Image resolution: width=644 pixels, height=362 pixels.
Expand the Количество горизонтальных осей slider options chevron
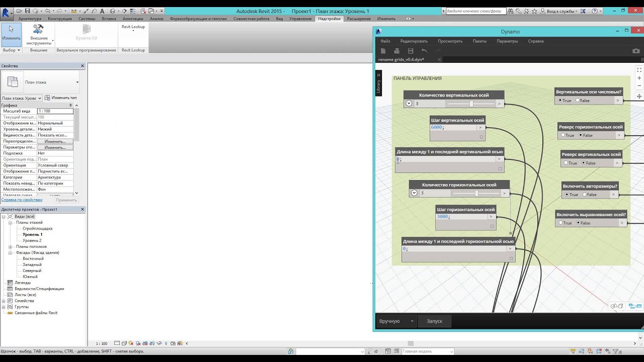click(414, 193)
